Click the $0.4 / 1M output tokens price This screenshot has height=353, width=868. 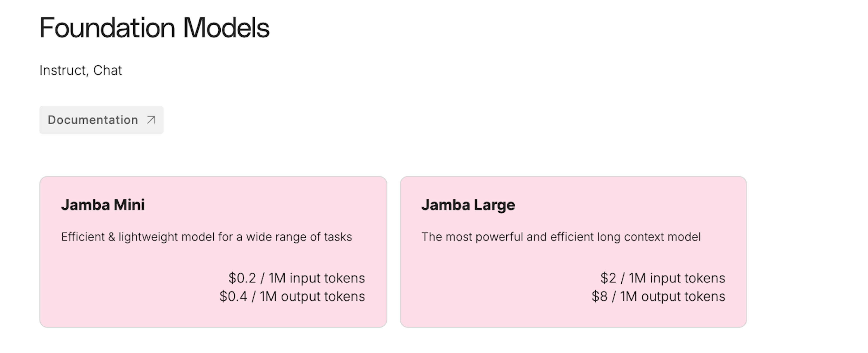(x=292, y=297)
